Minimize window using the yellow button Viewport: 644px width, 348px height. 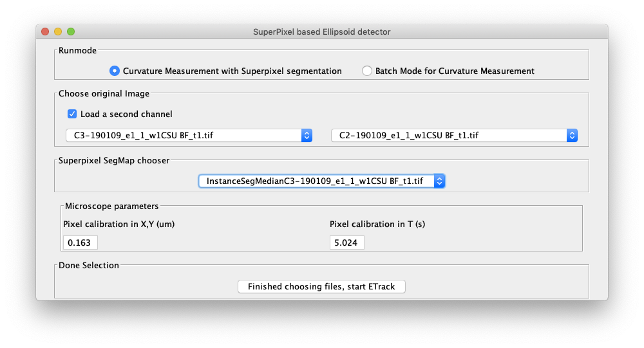(x=58, y=32)
